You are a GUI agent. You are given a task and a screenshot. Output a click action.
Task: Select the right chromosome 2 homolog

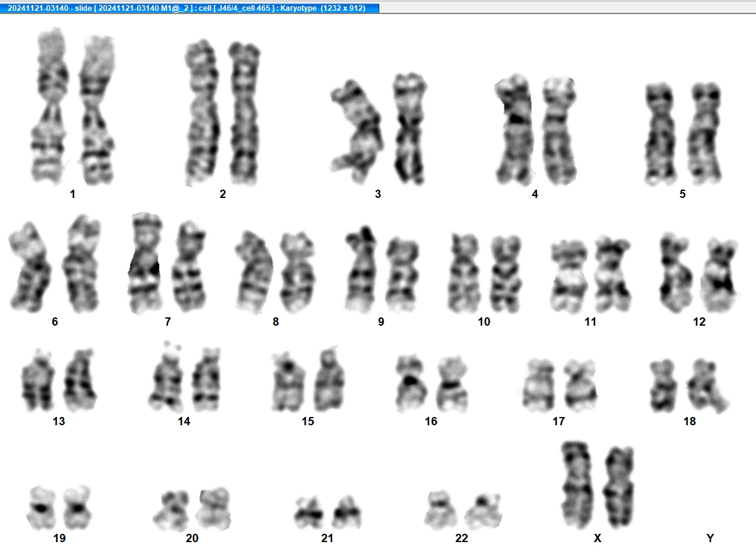point(244,114)
